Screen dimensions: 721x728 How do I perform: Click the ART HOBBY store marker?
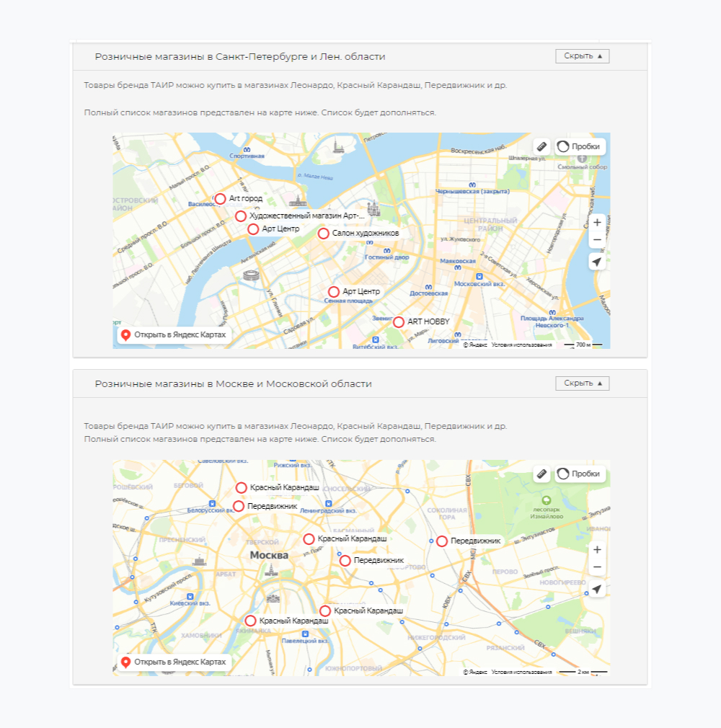point(399,321)
